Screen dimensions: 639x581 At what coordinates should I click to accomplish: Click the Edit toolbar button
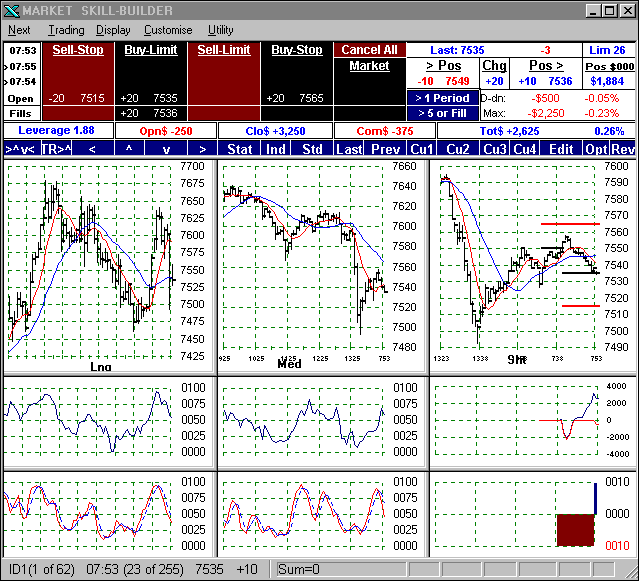tap(561, 149)
